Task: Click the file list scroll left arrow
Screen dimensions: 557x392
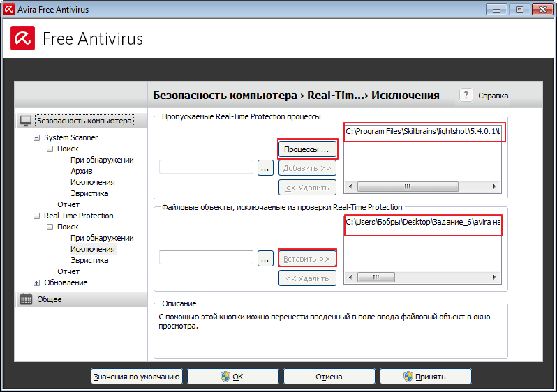Action: coord(350,278)
